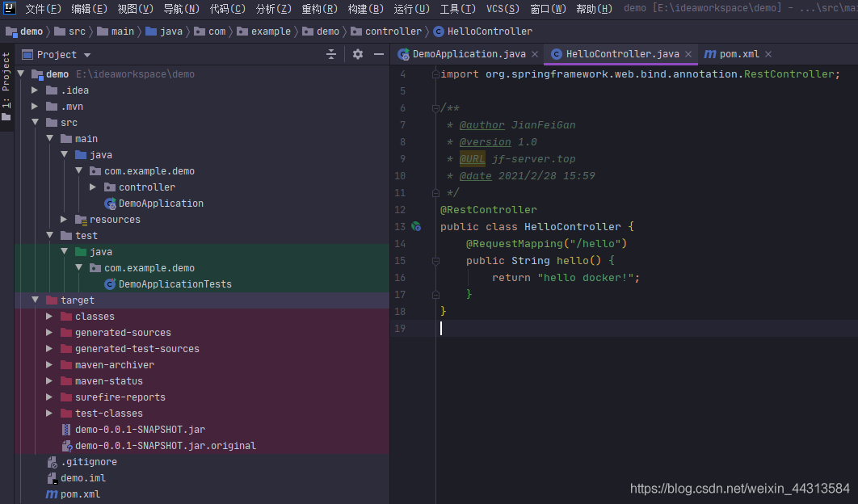Expand the maven-archiver folder

click(50, 364)
